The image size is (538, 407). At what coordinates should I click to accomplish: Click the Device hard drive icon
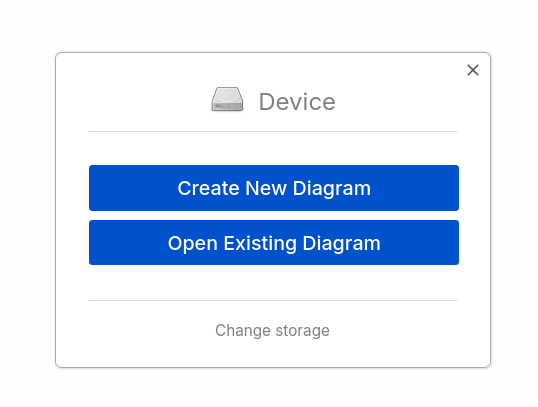pyautogui.click(x=227, y=100)
